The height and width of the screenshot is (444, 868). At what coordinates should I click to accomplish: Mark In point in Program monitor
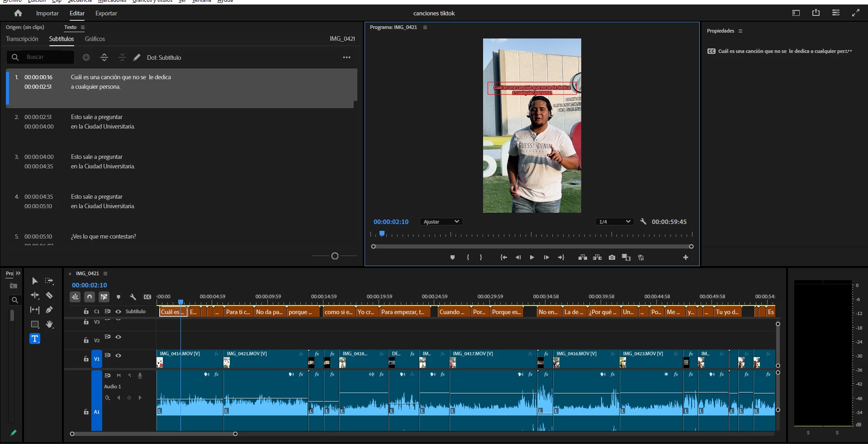(x=468, y=258)
